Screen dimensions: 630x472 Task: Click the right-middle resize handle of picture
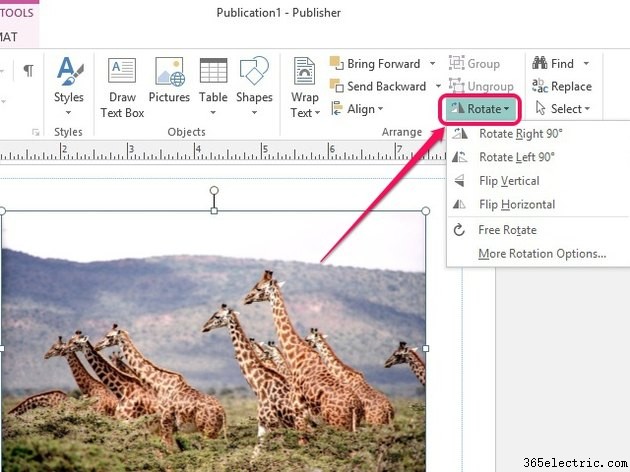click(x=426, y=349)
